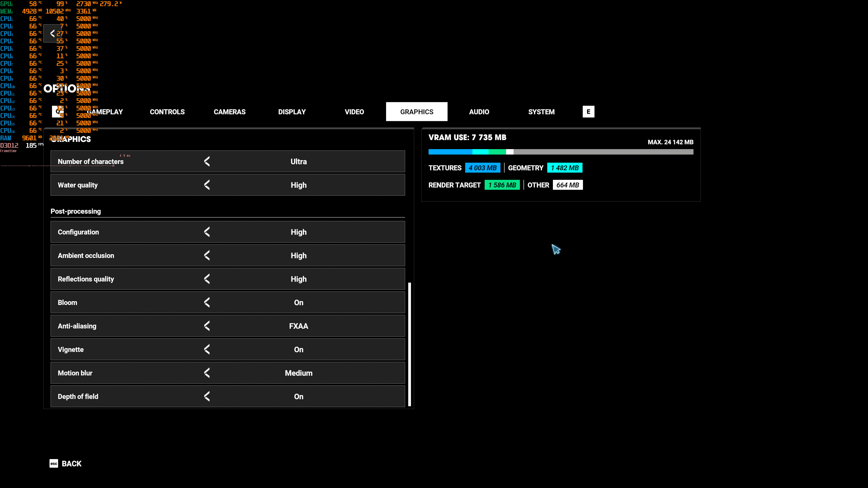Decrease Ambient occlusion with left chevron
The height and width of the screenshot is (488, 868).
[207, 255]
